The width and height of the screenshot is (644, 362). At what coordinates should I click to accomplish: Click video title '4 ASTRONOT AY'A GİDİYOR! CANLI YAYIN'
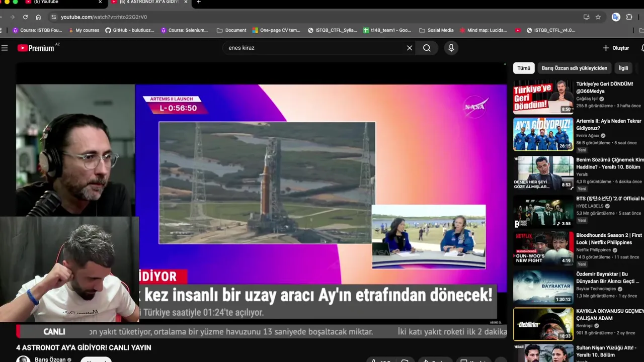84,347
